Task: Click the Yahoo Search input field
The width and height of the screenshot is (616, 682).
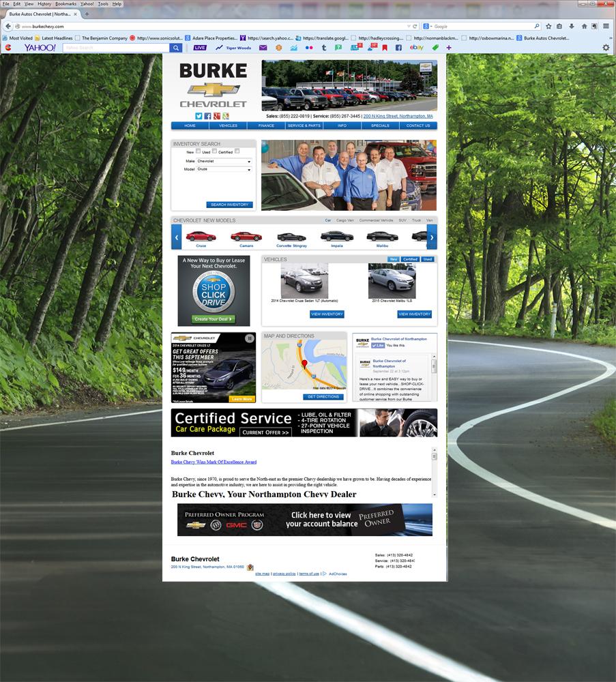Action: click(116, 48)
